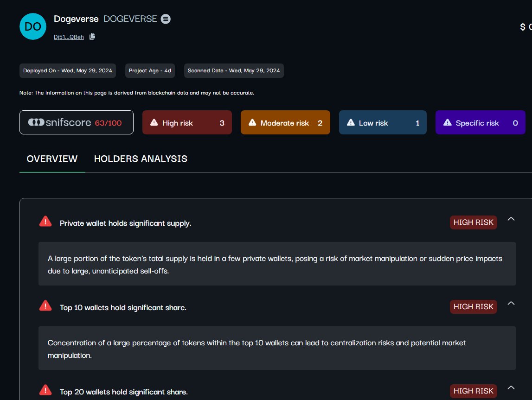The height and width of the screenshot is (400, 532).
Task: Collapse the Top 20 wallets hold significant share item
Action: [511, 388]
